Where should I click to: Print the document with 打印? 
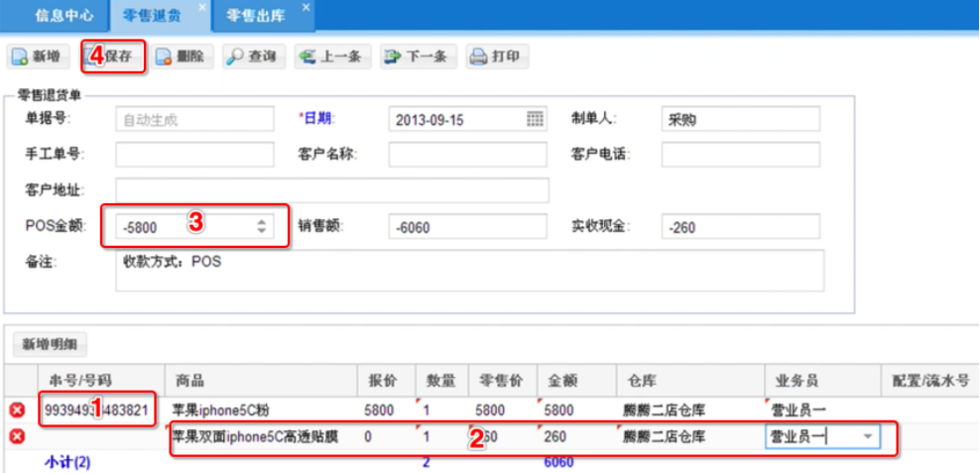point(496,57)
